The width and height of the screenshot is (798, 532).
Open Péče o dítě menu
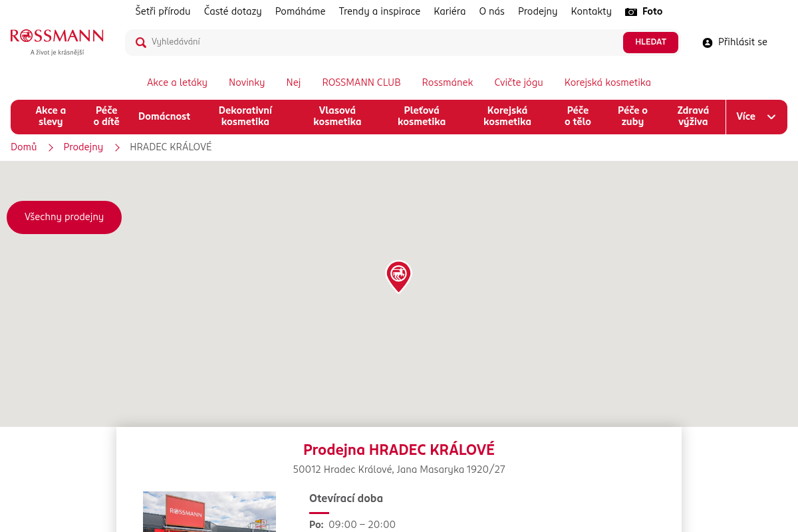point(106,116)
